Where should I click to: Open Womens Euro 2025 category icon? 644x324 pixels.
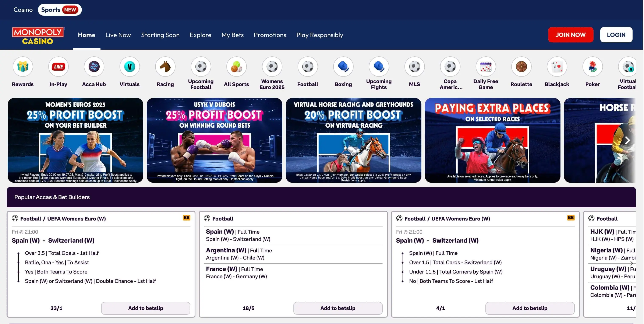click(272, 67)
